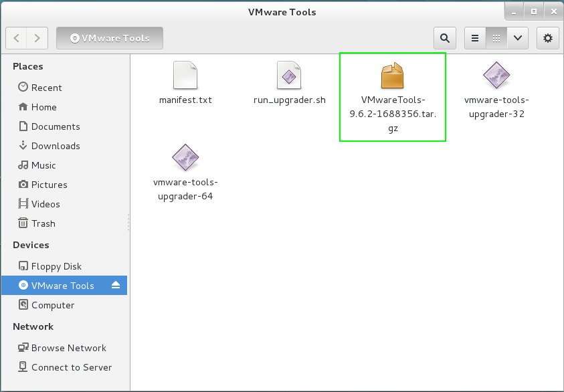Open search with the magnifier icon
Viewport: 564px width, 392px height.
point(445,38)
